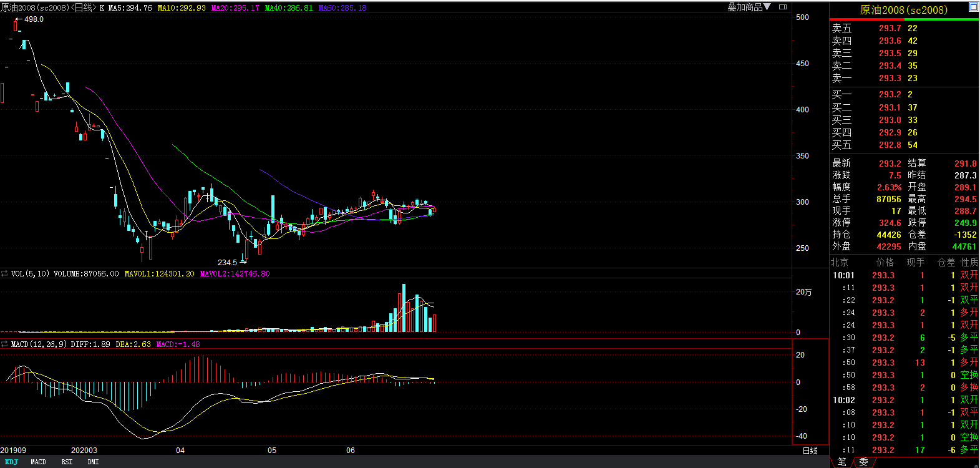Switch to the KDJ indicator tab

(x=11, y=462)
